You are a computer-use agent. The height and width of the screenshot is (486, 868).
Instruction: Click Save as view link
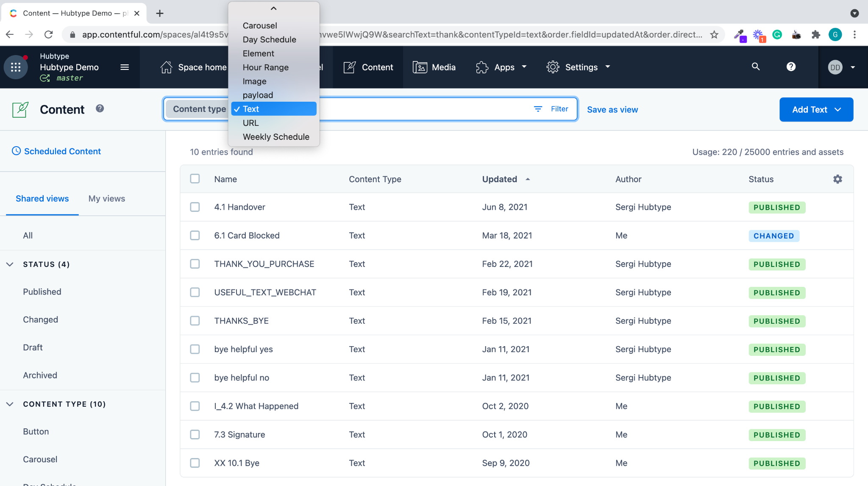coord(612,109)
